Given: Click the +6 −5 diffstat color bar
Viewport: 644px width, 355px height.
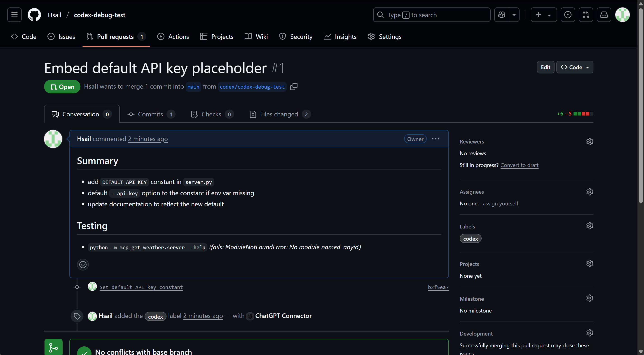Looking at the screenshot, I should tap(583, 114).
